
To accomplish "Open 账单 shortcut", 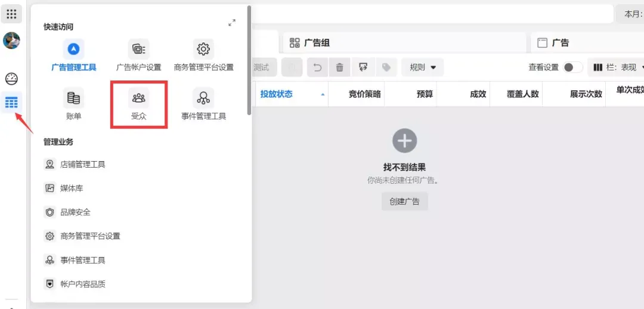I will 74,104.
